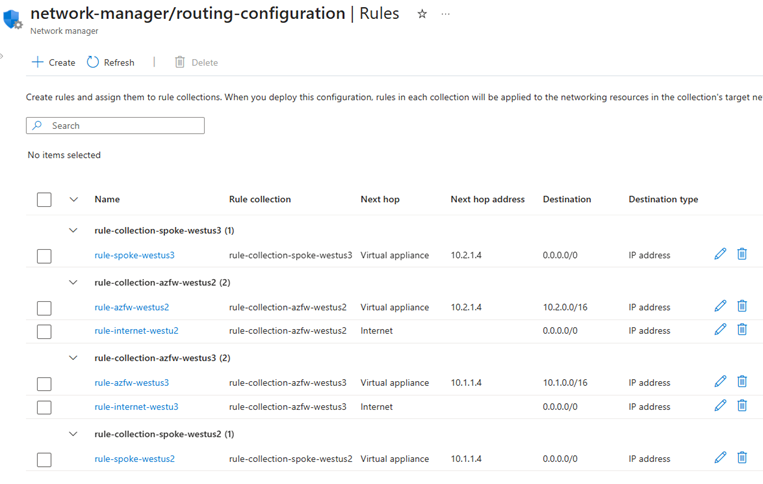Viewport: 763px width, 484px height.
Task: Click trash icon for rule-spoke-westus2
Action: point(742,458)
